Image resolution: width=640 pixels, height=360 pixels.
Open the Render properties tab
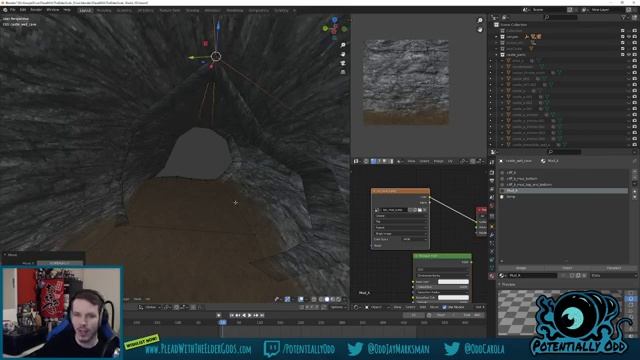tap(492, 172)
